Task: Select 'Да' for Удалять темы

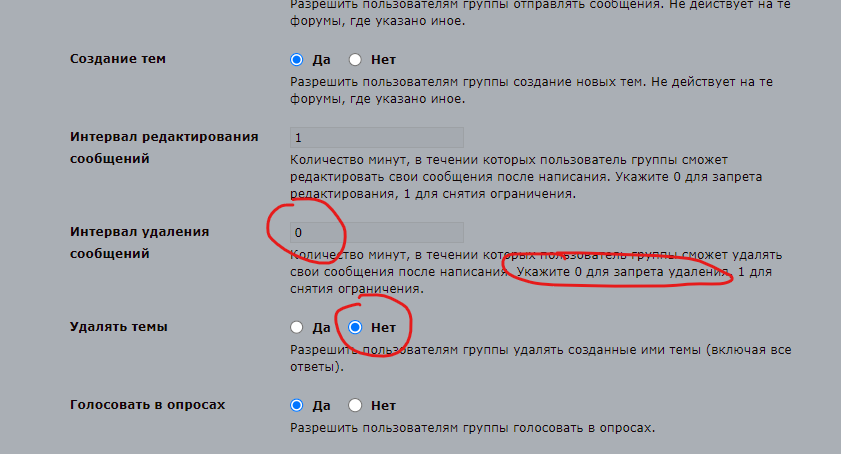Action: click(297, 327)
